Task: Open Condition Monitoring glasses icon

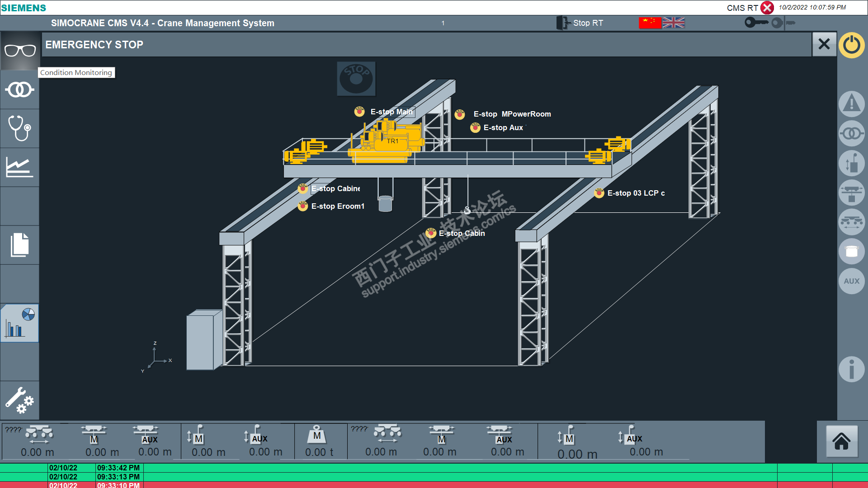Action: 20,51
